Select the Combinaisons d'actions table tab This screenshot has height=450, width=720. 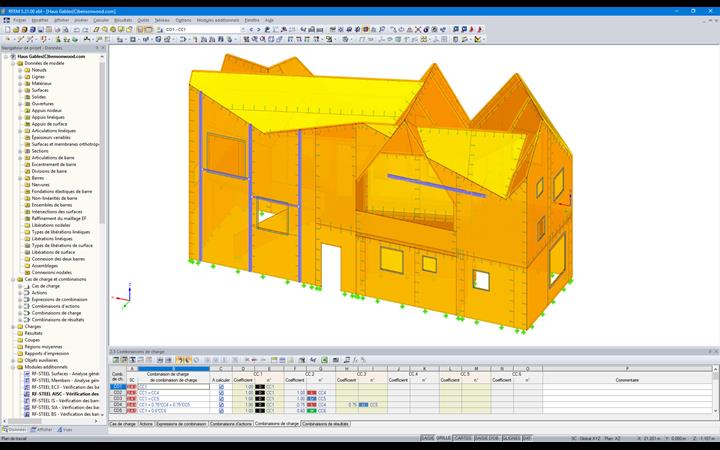point(231,424)
